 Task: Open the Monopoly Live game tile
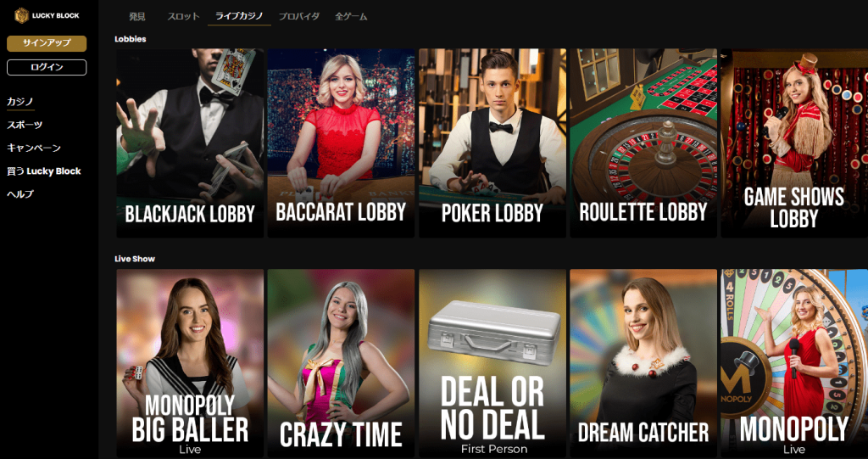pyautogui.click(x=794, y=364)
